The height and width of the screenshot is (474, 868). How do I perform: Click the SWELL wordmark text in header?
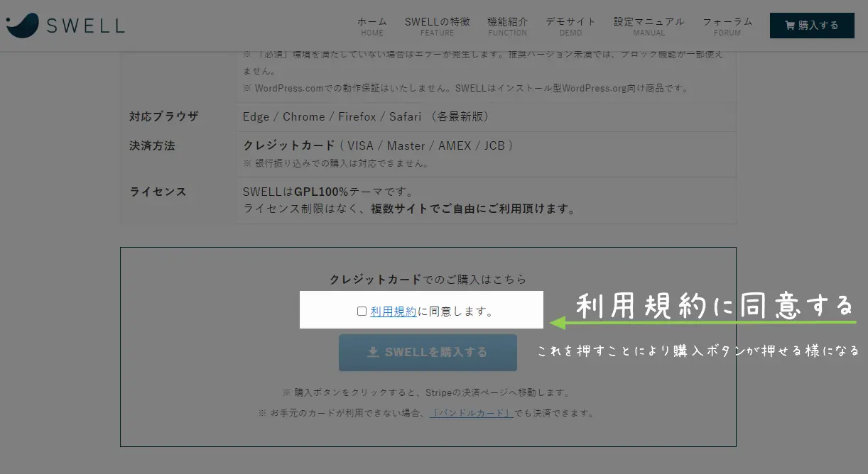click(85, 26)
